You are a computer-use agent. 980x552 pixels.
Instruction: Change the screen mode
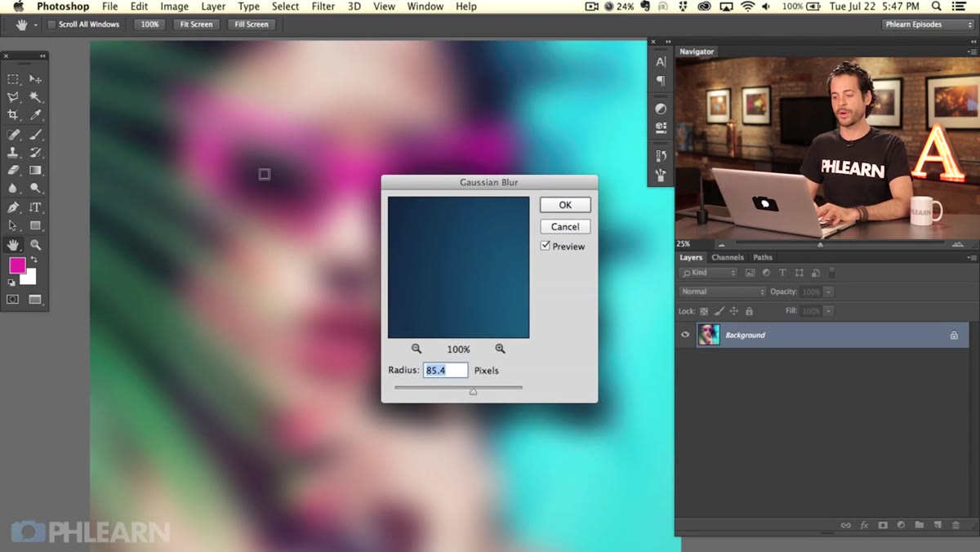click(x=35, y=300)
